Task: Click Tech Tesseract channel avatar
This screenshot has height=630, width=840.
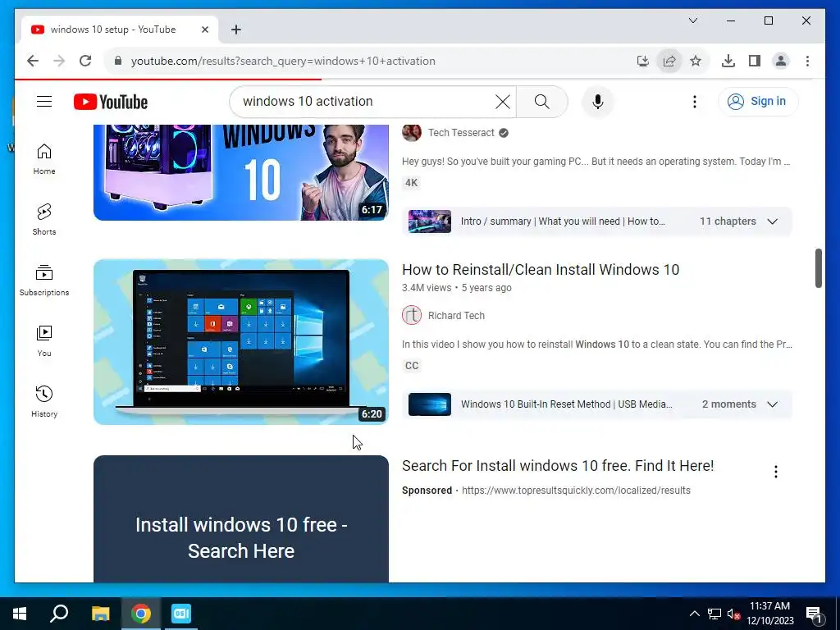Action: coord(412,133)
